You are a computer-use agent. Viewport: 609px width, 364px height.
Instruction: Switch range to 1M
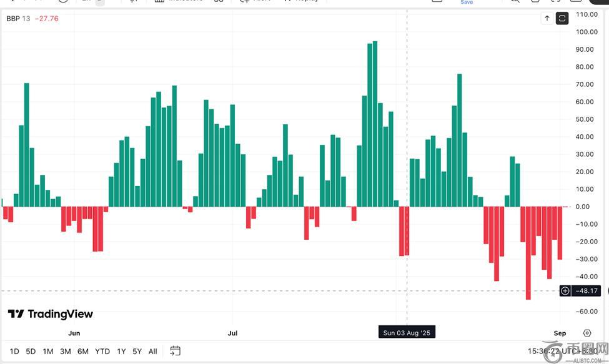pyautogui.click(x=47, y=352)
